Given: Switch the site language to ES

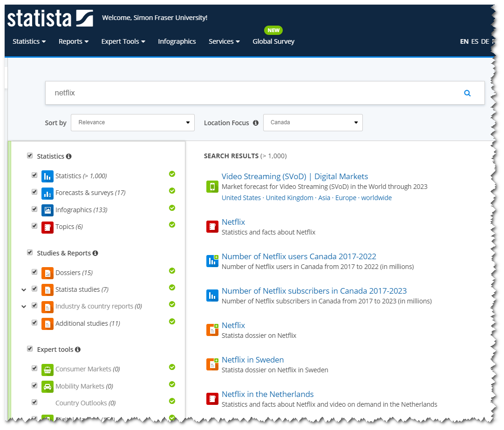Looking at the screenshot, I should pyautogui.click(x=475, y=41).
